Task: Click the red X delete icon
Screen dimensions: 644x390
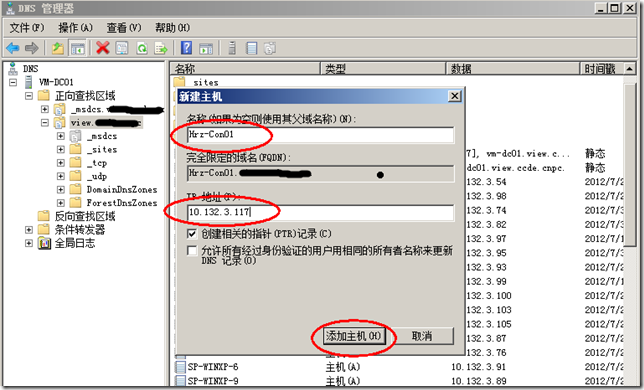Action: pos(103,48)
